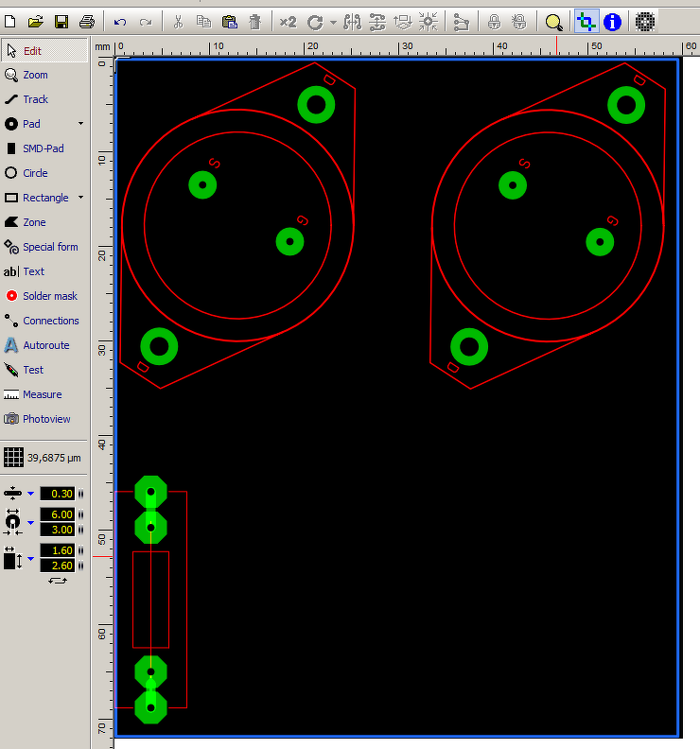The width and height of the screenshot is (700, 749).
Task: Open an existing layout file
Action: pos(35,22)
